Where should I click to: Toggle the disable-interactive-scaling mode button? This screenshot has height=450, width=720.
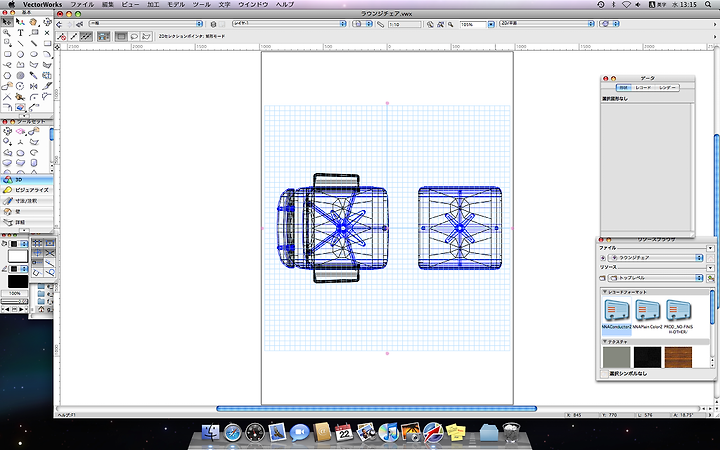click(x=62, y=36)
